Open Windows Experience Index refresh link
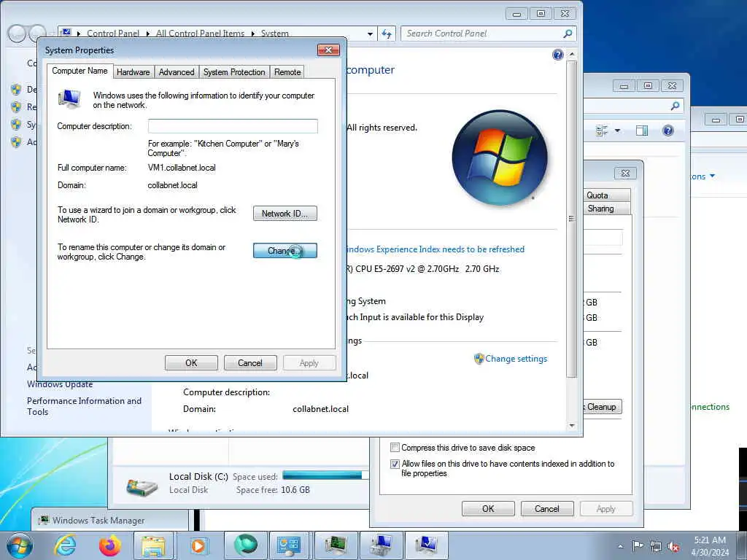Viewport: 747px width, 560px height. pyautogui.click(x=435, y=249)
